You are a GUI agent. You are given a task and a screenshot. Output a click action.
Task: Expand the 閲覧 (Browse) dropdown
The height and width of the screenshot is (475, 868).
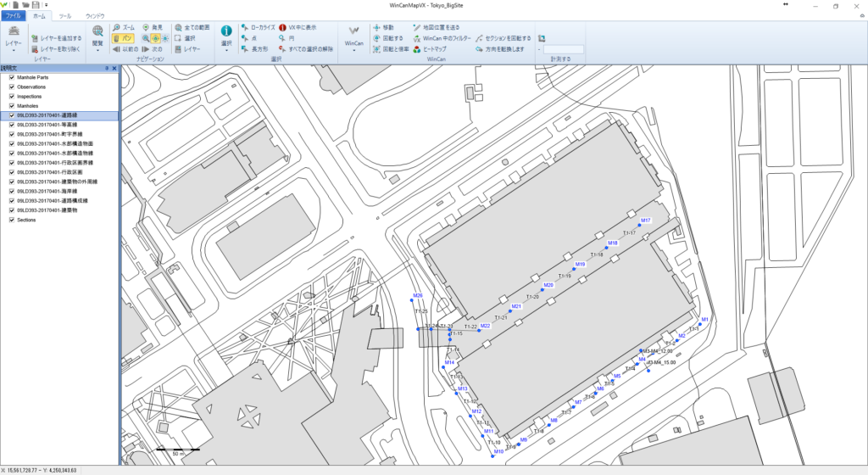97,38
